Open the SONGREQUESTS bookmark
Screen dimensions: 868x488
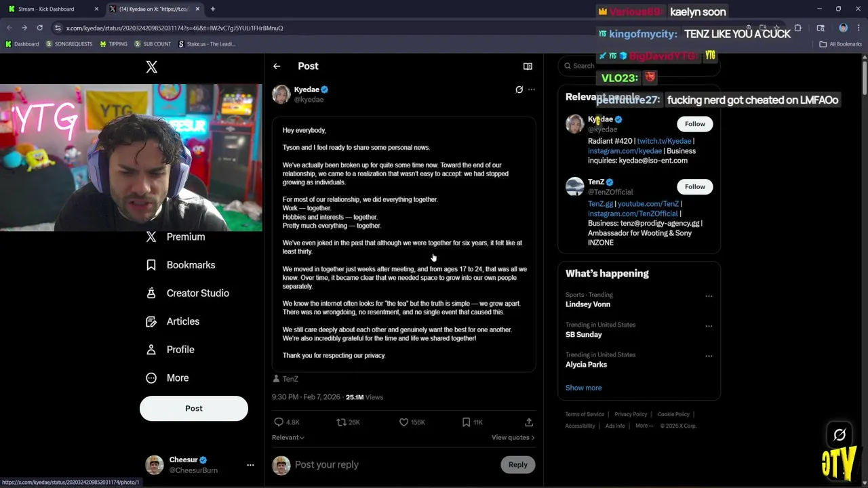(x=68, y=44)
